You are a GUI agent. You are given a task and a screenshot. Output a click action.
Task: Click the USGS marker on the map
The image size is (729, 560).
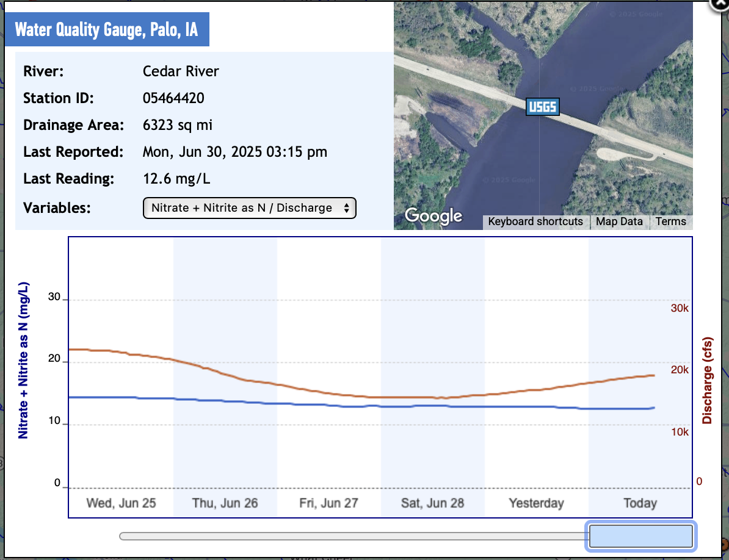point(542,107)
